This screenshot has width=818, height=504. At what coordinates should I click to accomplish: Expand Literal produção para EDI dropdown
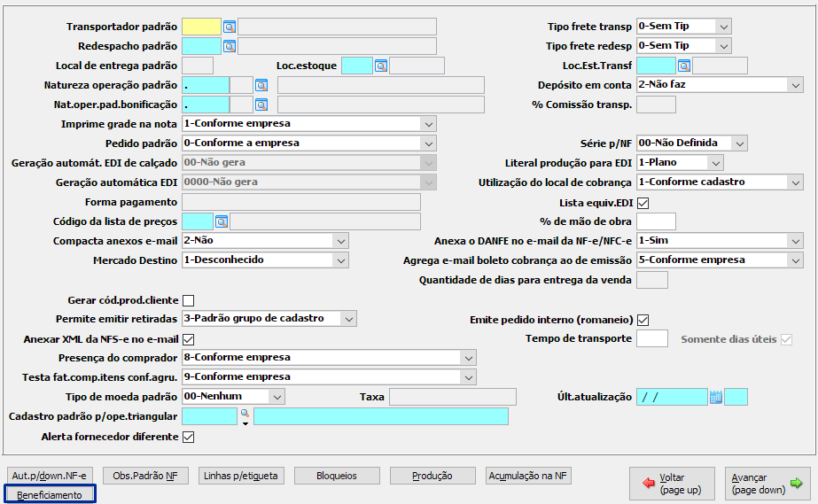click(715, 163)
